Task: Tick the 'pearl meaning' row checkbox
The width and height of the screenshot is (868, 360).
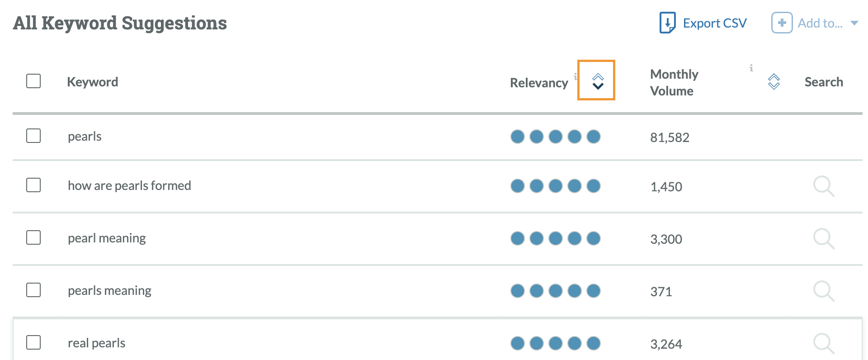Action: pos(33,237)
